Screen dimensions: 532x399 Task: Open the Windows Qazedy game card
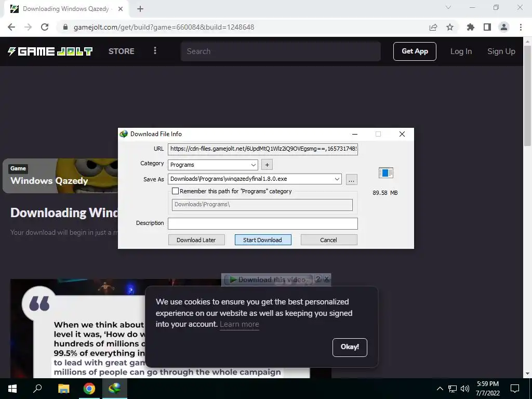click(60, 176)
